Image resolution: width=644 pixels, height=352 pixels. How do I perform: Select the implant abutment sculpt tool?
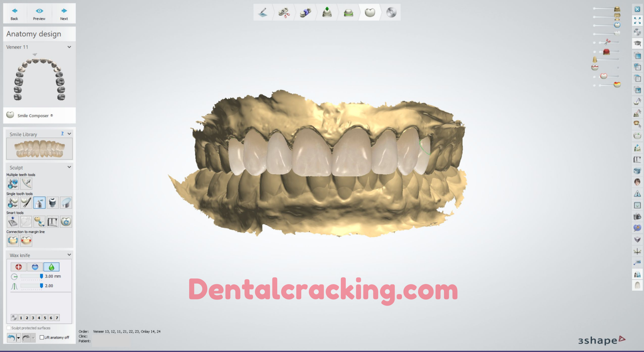coord(52,203)
